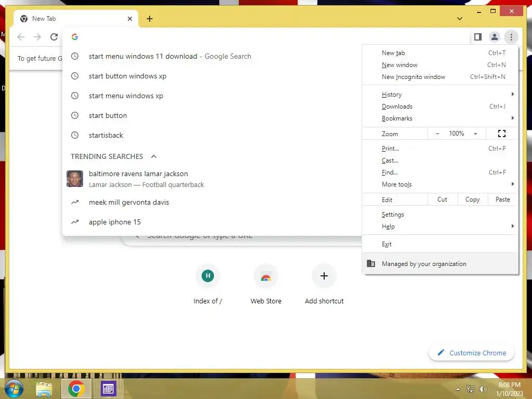Open Downloads from the menu
Screen dimensions: 532x399
pyautogui.click(x=440, y=106)
